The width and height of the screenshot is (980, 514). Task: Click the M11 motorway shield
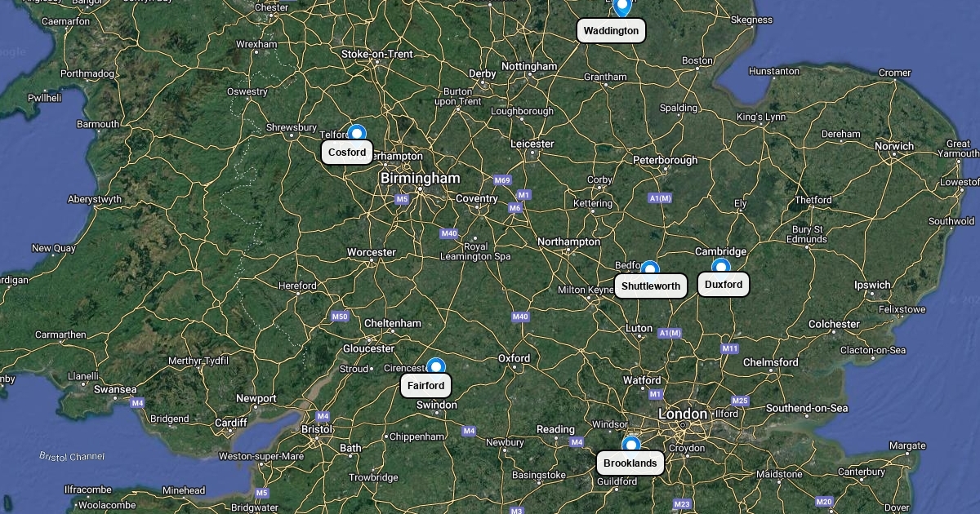click(x=730, y=348)
